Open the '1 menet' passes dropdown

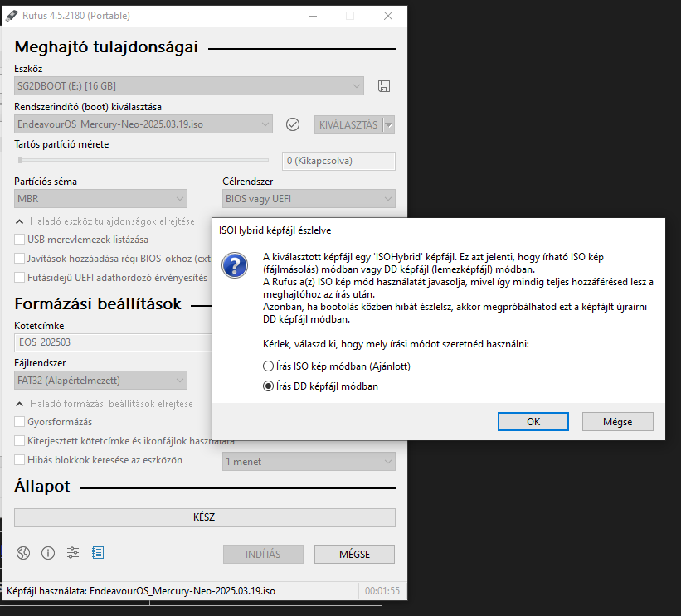309,462
